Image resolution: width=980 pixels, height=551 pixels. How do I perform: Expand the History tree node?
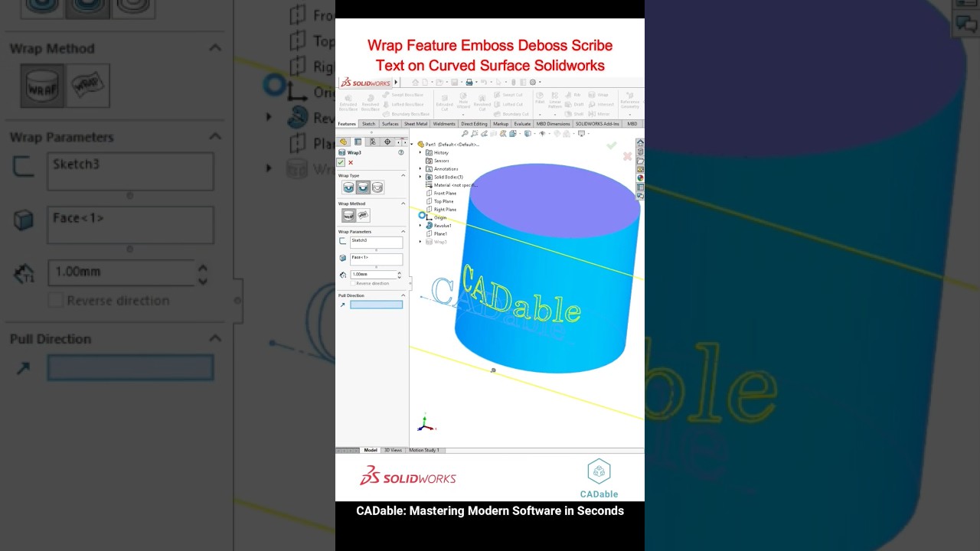[420, 152]
